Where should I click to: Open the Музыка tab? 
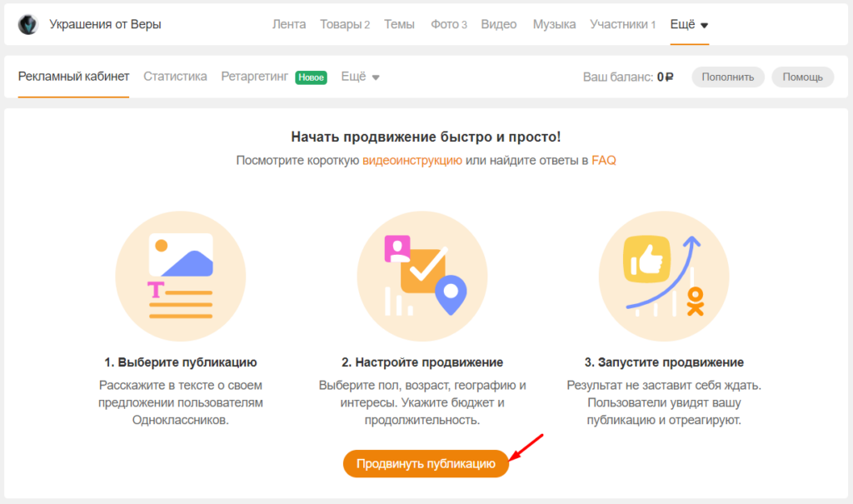coord(554,24)
